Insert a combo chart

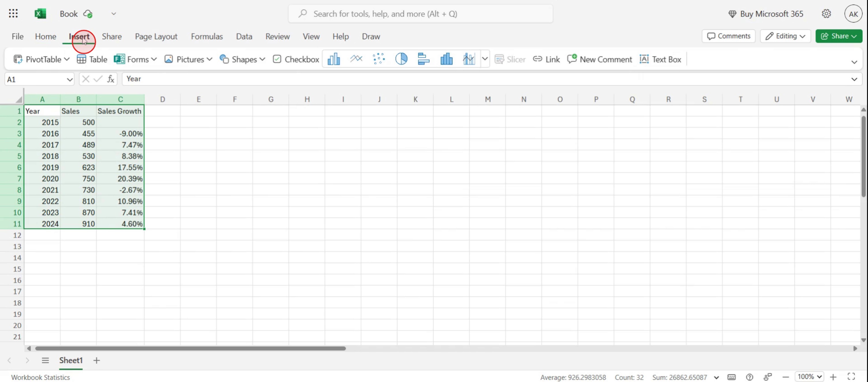[x=469, y=59]
